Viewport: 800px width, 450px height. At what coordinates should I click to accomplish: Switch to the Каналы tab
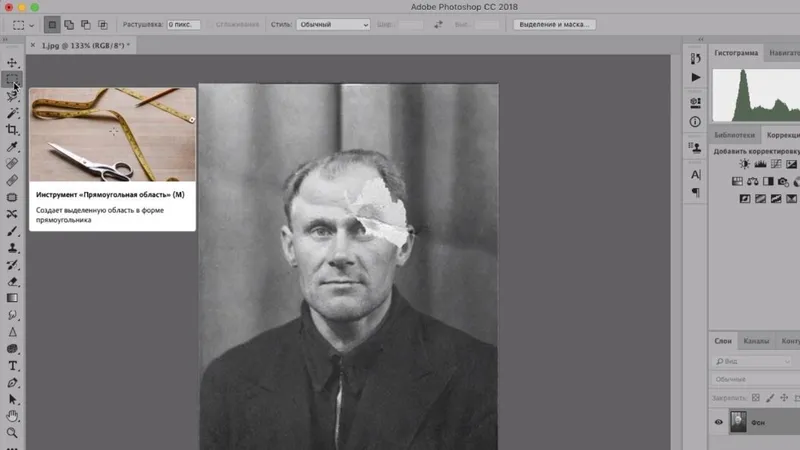tap(757, 341)
